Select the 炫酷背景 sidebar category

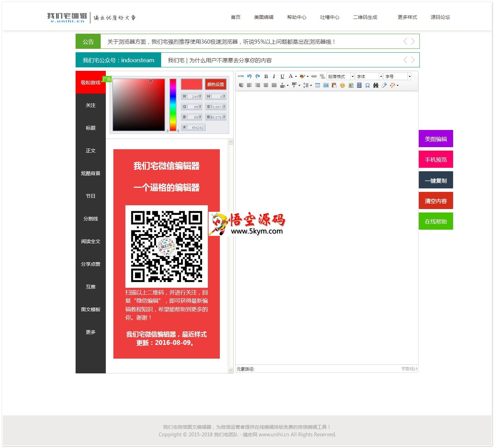(91, 173)
